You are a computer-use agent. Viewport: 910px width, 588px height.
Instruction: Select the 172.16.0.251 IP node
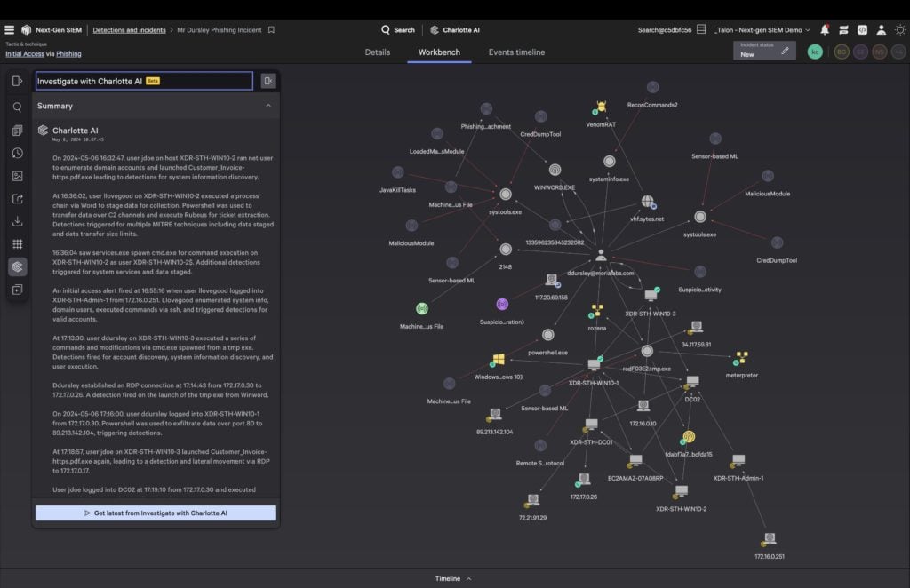770,539
